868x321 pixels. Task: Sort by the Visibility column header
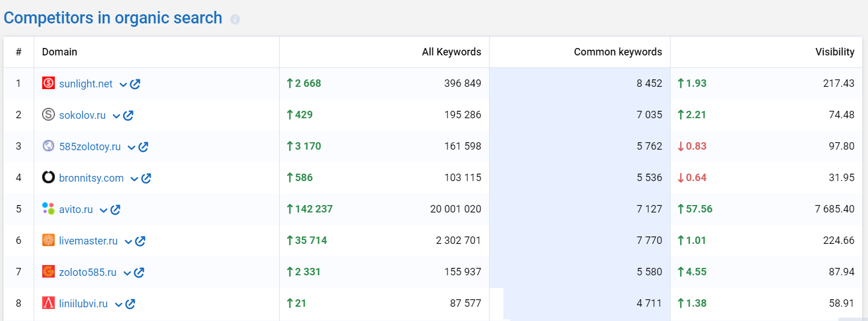pyautogui.click(x=834, y=52)
